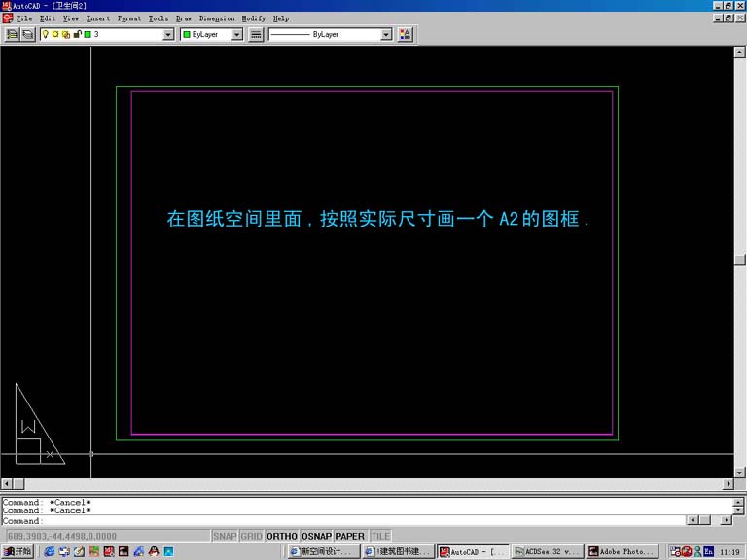This screenshot has width=747, height=560.
Task: Click green layer color square for layer 3
Action: 88,34
